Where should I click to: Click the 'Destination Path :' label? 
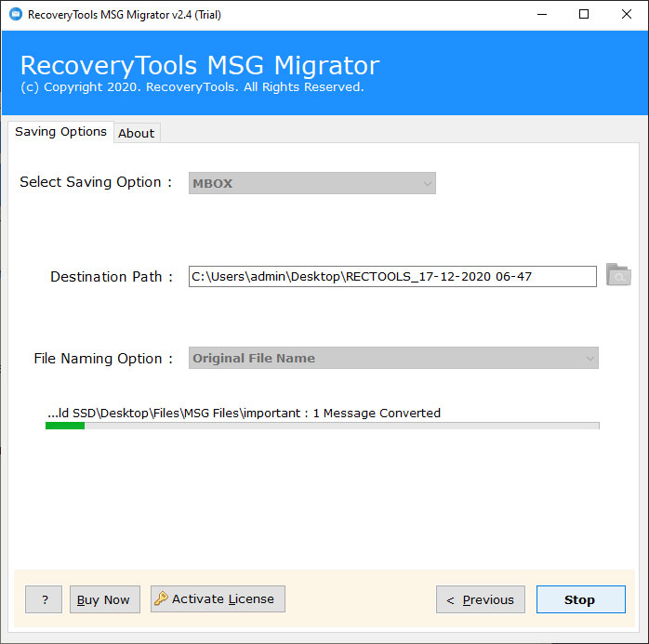click(112, 277)
